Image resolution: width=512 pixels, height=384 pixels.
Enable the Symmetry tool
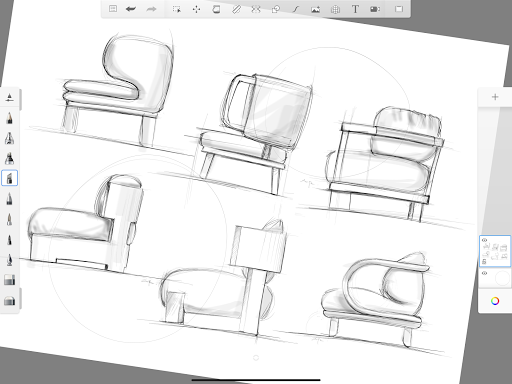[256, 9]
